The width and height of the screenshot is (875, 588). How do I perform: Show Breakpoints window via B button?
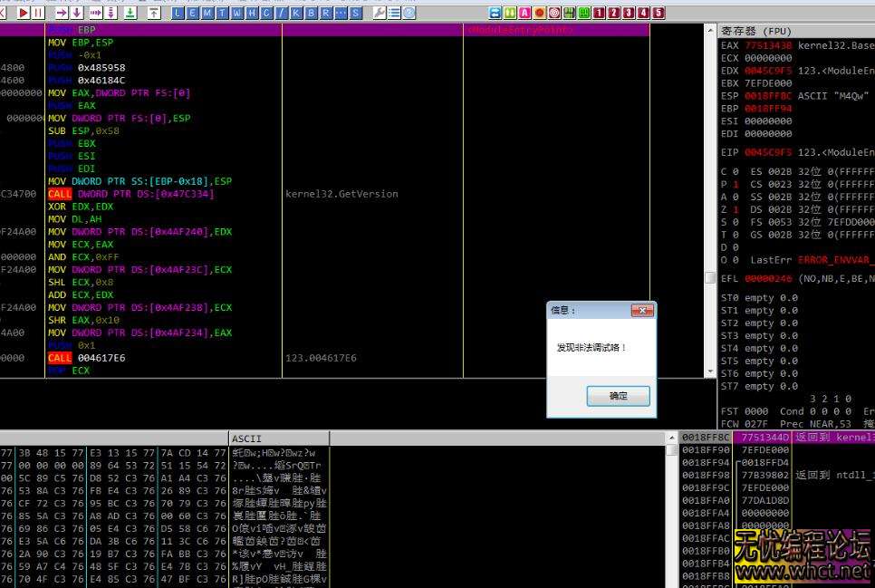[x=311, y=13]
